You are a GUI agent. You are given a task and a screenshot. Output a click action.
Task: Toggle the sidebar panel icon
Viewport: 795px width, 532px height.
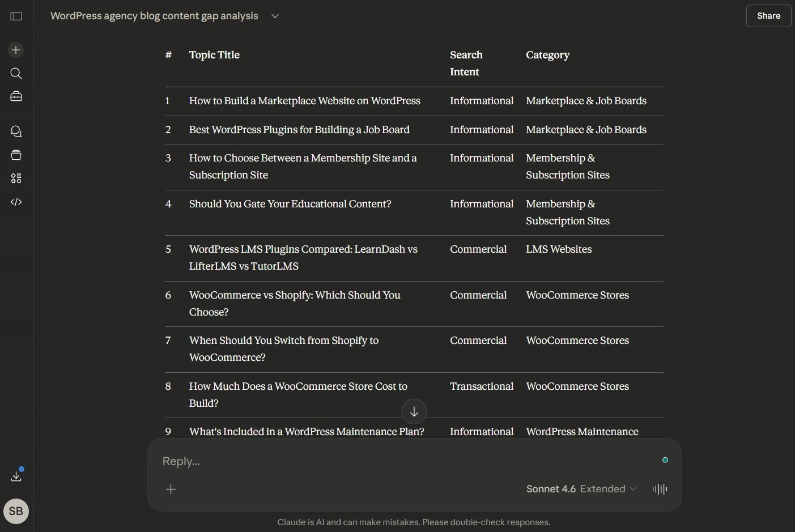point(16,16)
